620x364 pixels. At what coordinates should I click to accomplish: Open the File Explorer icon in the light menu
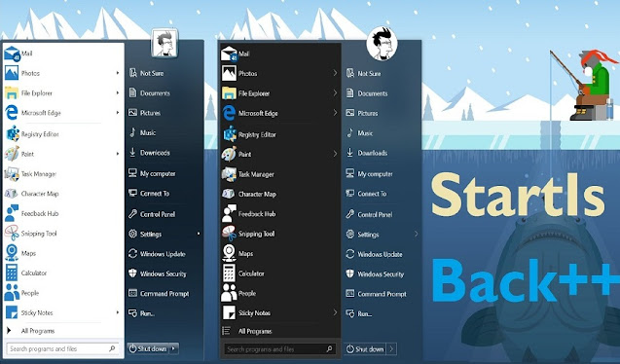coord(12,92)
